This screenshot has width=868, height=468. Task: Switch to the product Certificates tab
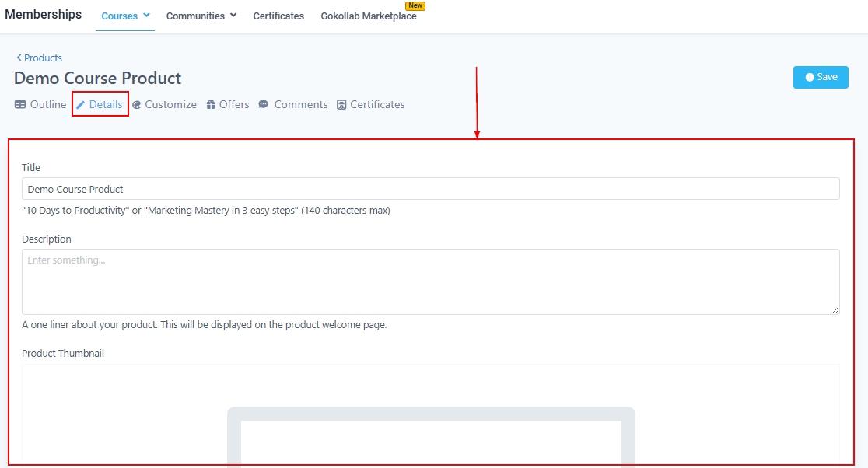[371, 104]
